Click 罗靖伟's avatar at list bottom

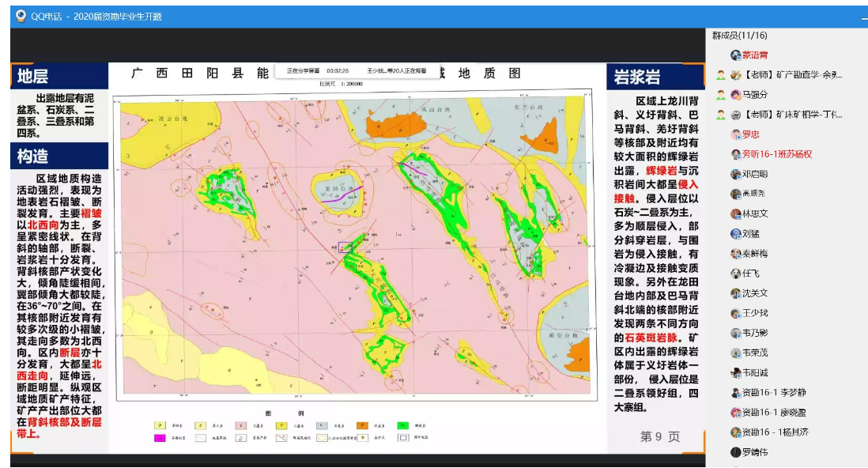(735, 452)
